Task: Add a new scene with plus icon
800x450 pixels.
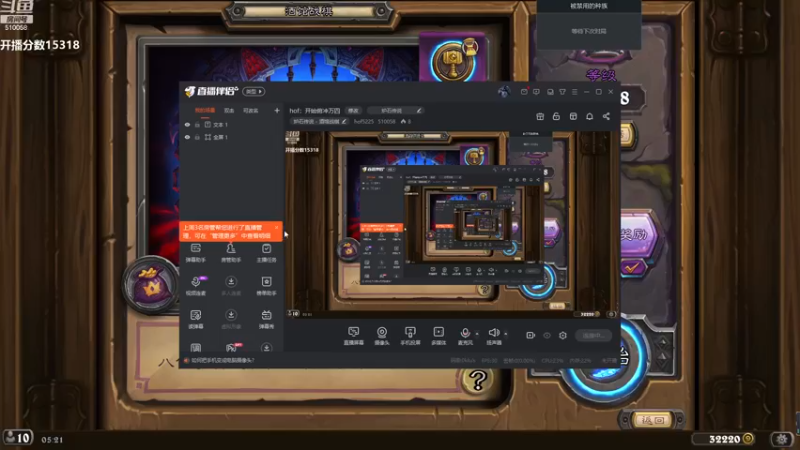Action: click(277, 110)
